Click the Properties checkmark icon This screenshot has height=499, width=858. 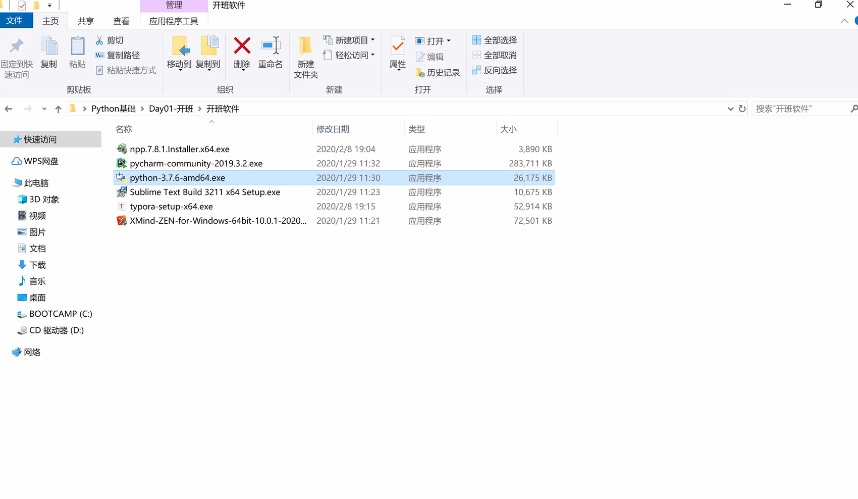398,46
